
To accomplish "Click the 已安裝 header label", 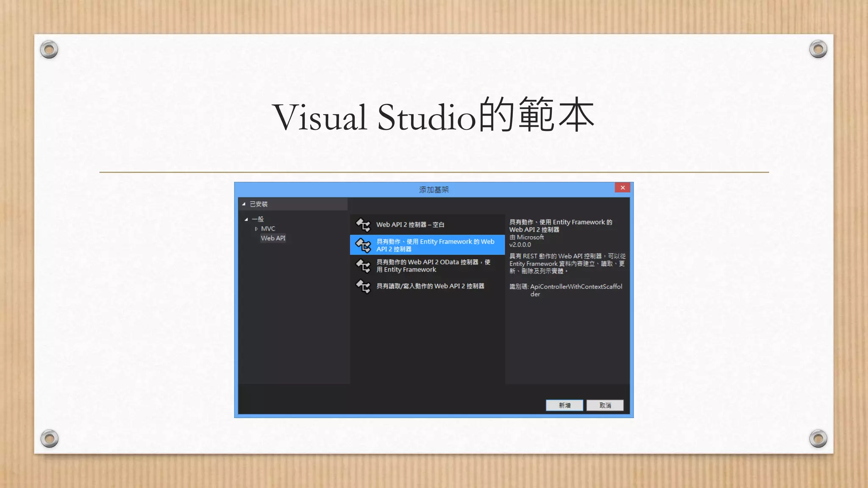I will pyautogui.click(x=259, y=204).
